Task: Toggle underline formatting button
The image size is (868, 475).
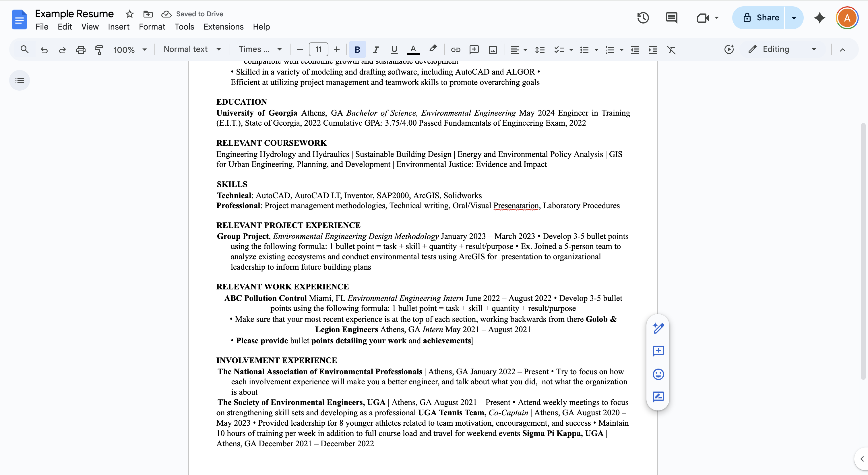Action: click(394, 50)
